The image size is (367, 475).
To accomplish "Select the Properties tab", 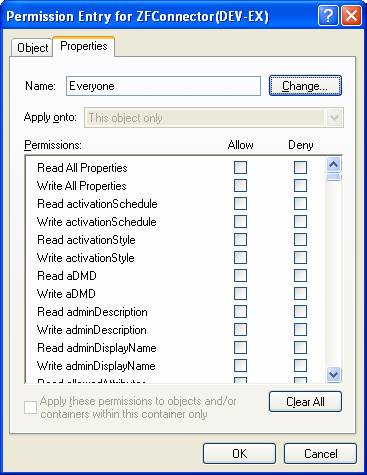I will coord(84,46).
